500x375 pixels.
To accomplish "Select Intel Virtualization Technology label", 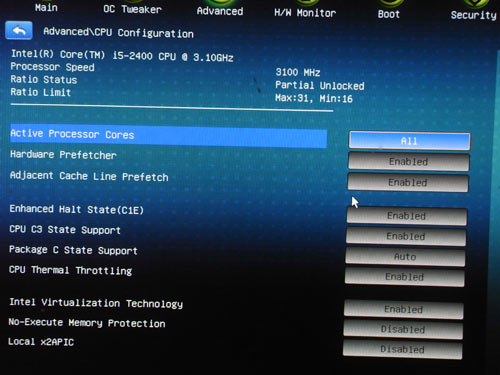I will tap(96, 303).
